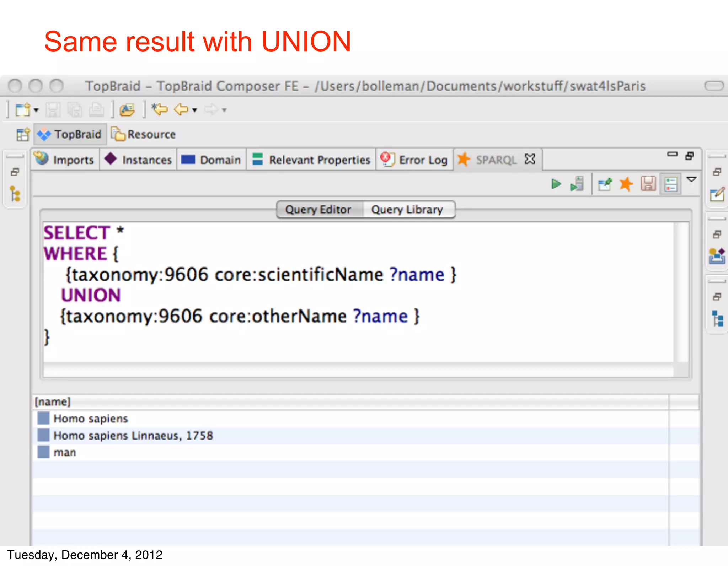Maximize the SPARQL view panel
Screen dimensions: 728x566
pos(690,155)
